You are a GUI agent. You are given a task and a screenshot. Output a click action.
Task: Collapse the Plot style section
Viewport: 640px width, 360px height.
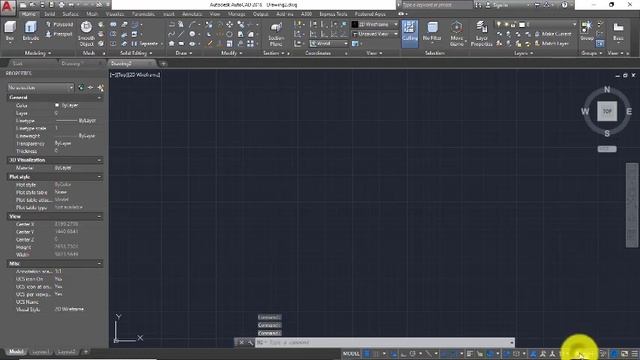[x=99, y=177]
